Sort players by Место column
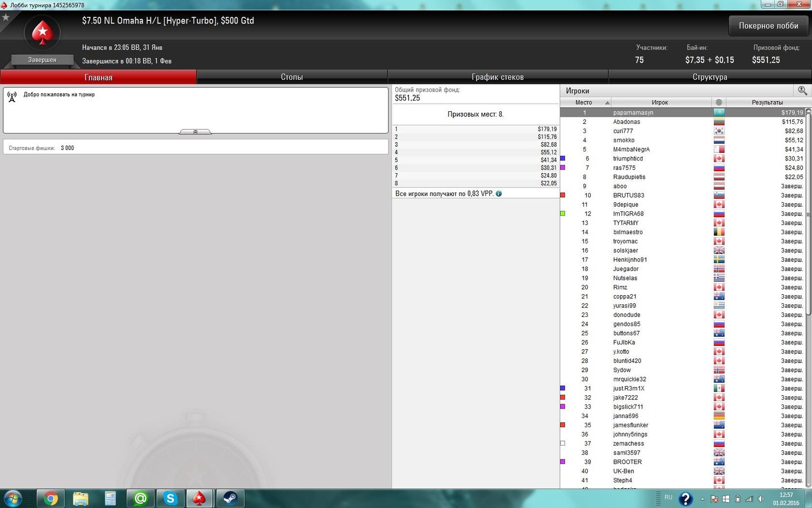This screenshot has height=508, width=812. [585, 102]
